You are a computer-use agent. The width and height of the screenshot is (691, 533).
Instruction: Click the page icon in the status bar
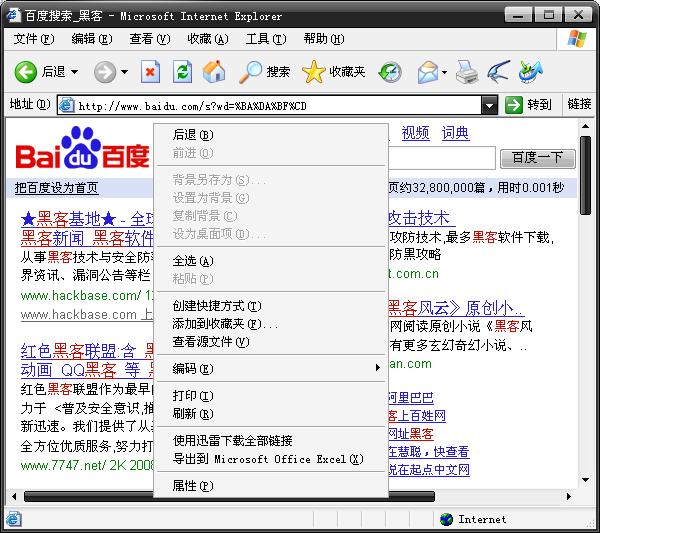[13, 518]
